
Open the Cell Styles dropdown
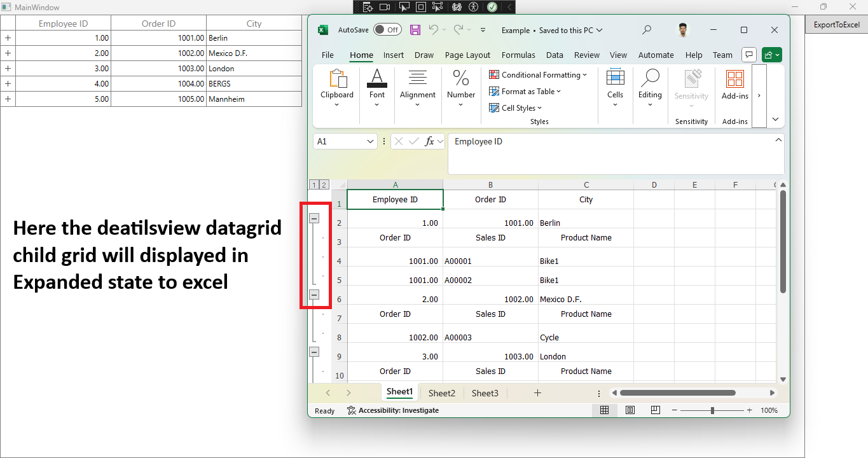coord(515,108)
